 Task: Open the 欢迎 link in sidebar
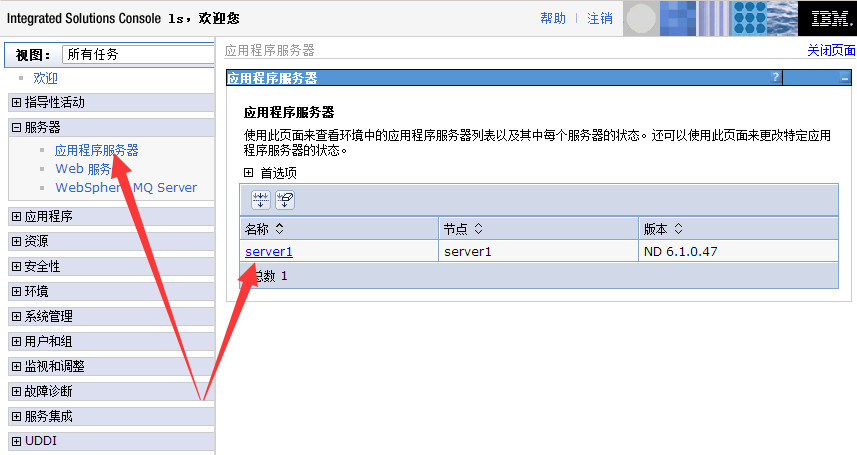(x=45, y=78)
